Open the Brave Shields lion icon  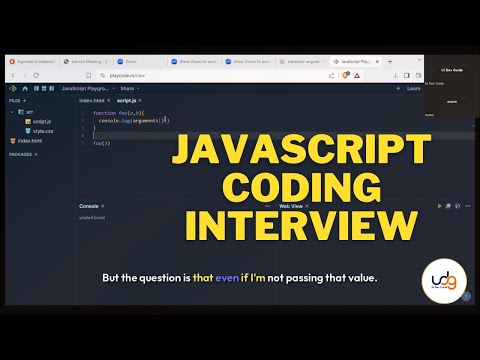click(x=345, y=75)
